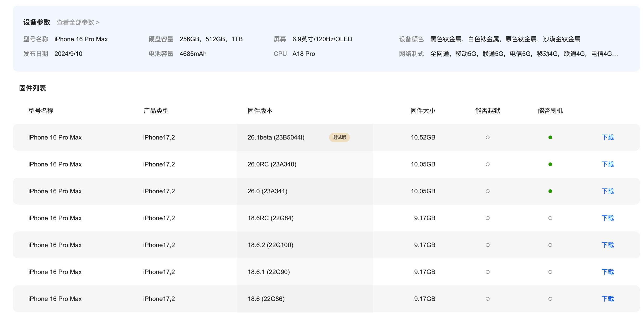Click jailbreak status circle for 26.0RC row
The image size is (644, 313).
[x=487, y=164]
